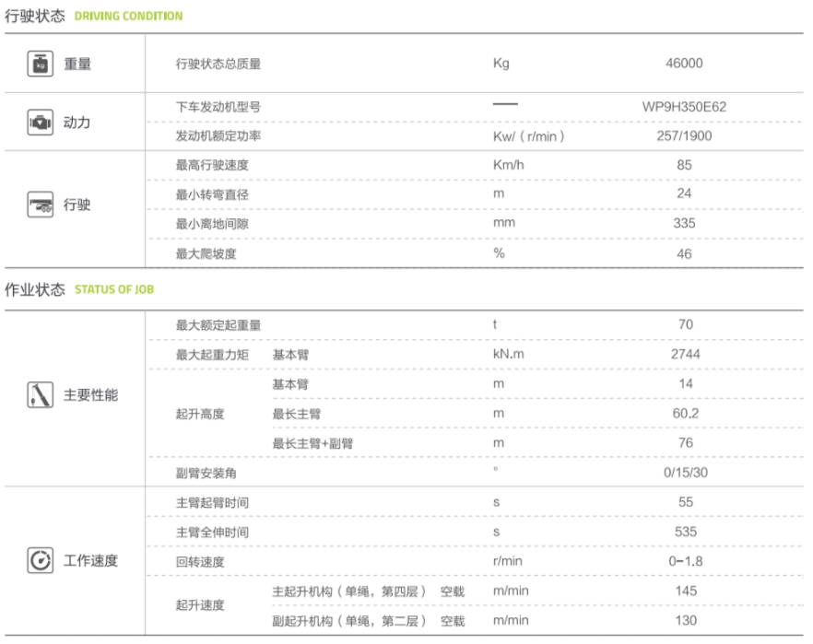Select the rated lifting capacity value 70
This screenshot has width=813, height=644.
[x=686, y=324]
